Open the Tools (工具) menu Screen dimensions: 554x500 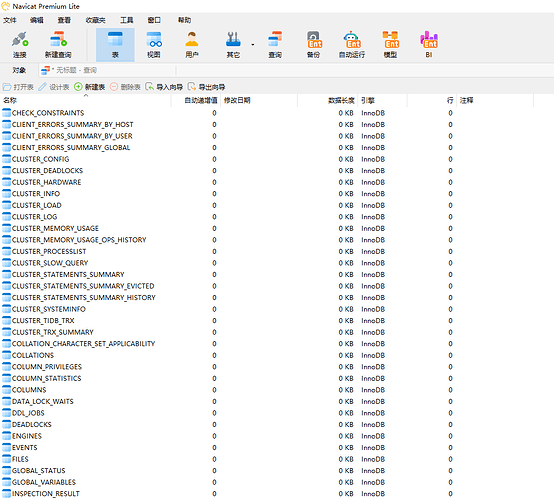pos(126,20)
